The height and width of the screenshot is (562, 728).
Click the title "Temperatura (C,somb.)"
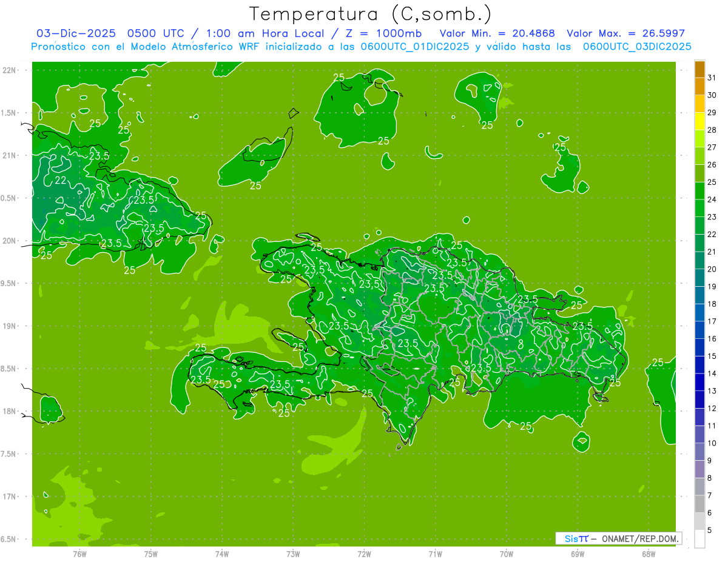pos(371,14)
